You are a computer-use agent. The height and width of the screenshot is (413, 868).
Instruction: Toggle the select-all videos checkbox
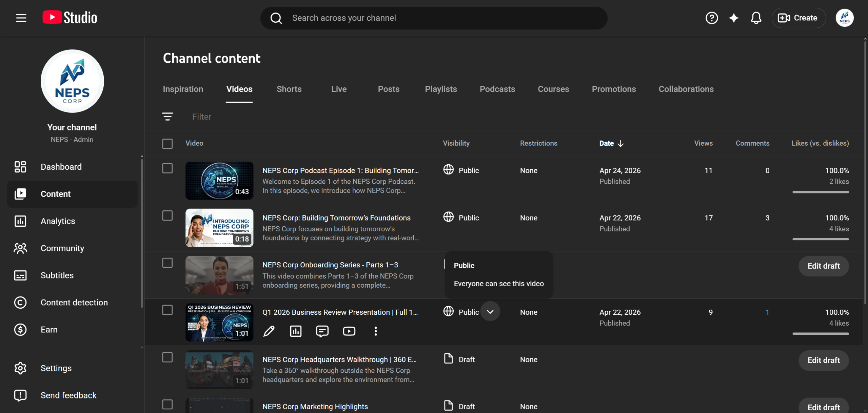[x=167, y=144]
